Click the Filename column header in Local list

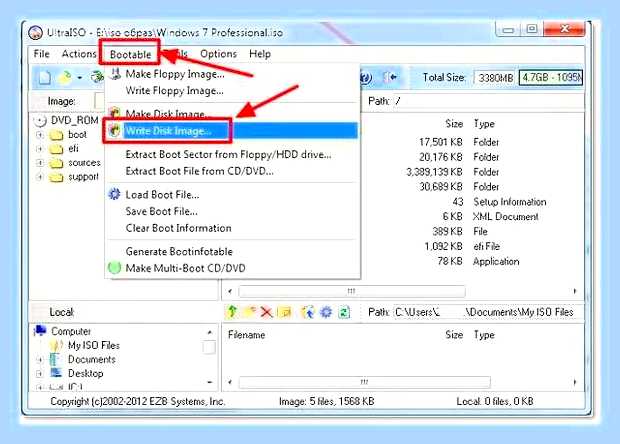tap(246, 335)
